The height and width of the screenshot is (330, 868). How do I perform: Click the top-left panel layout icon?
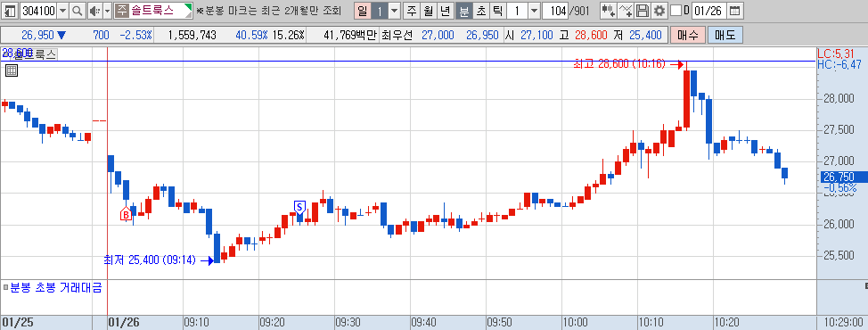11,11
